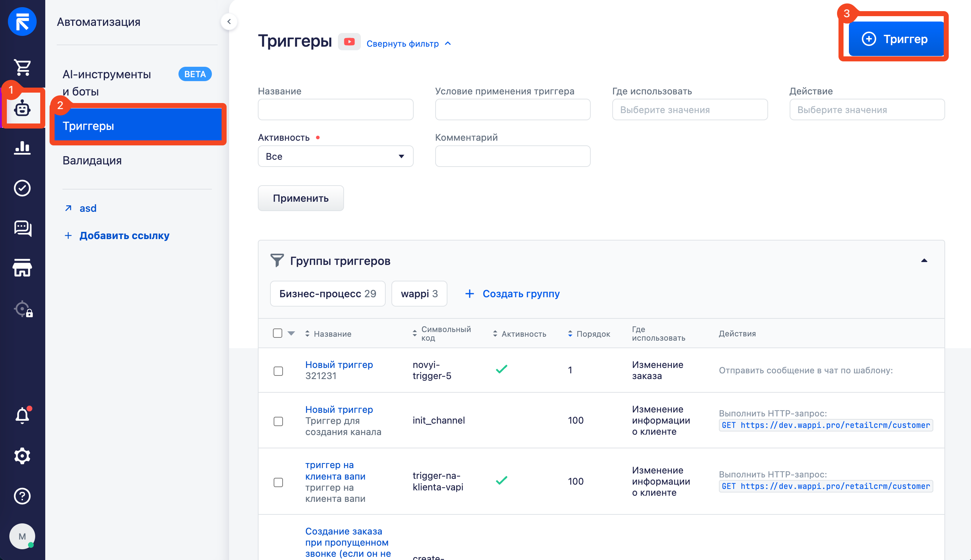The height and width of the screenshot is (560, 971).
Task: Toggle the select-all checkbox in table header
Action: (x=277, y=333)
